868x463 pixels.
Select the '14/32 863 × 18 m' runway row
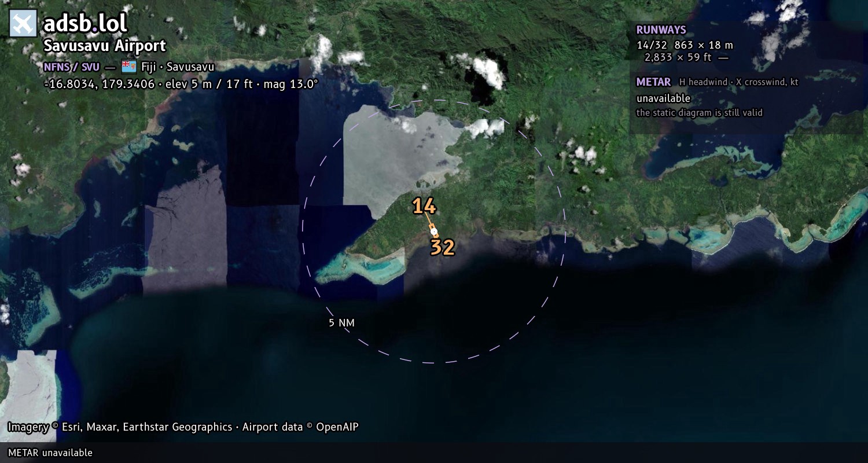click(x=685, y=45)
